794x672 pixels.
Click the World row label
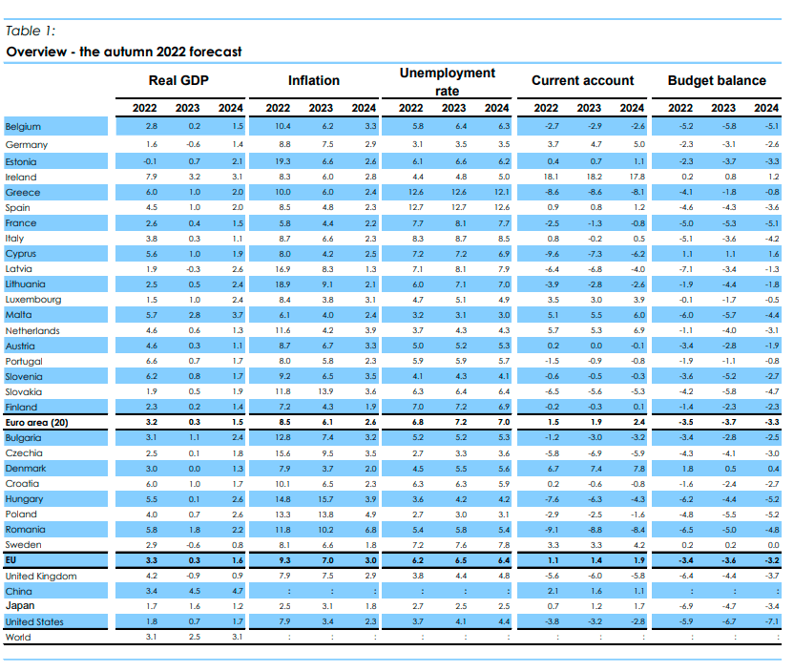tap(18, 637)
